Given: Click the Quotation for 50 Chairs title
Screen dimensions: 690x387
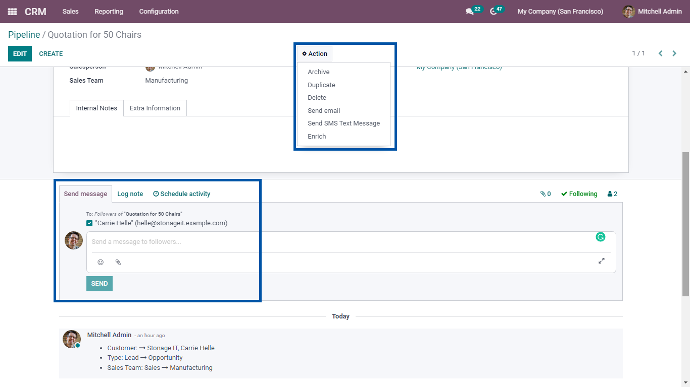Looking at the screenshot, I should 94,35.
